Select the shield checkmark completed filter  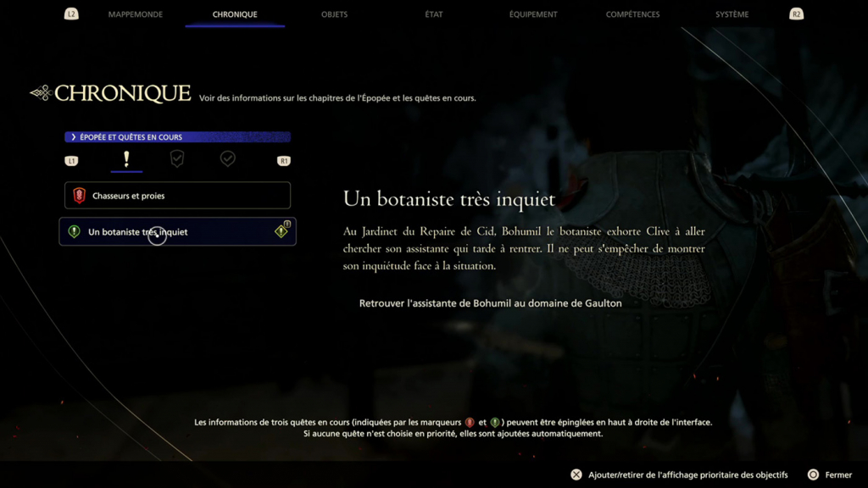click(x=177, y=158)
